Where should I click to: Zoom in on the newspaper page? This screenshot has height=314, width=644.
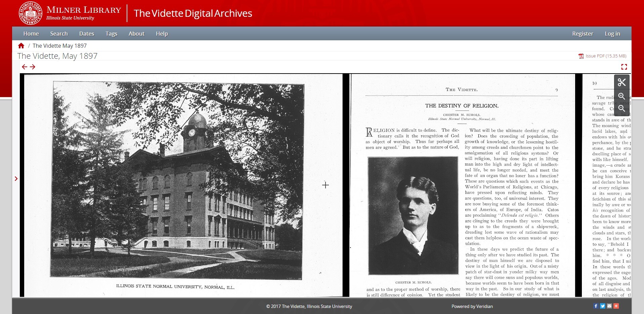pos(622,96)
